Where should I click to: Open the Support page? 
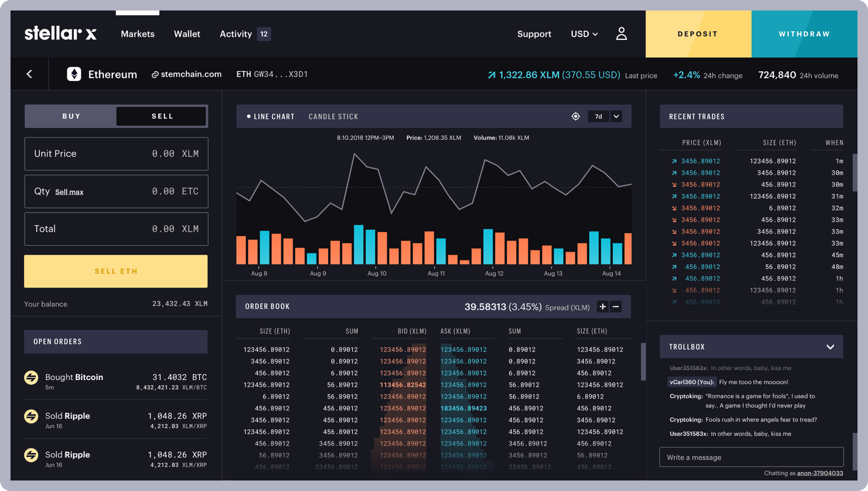pyautogui.click(x=534, y=34)
